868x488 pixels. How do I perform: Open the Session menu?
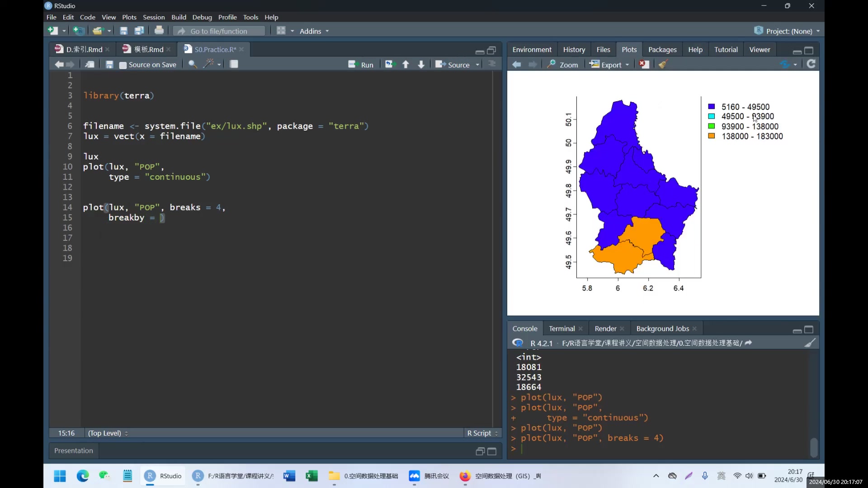[x=154, y=17]
